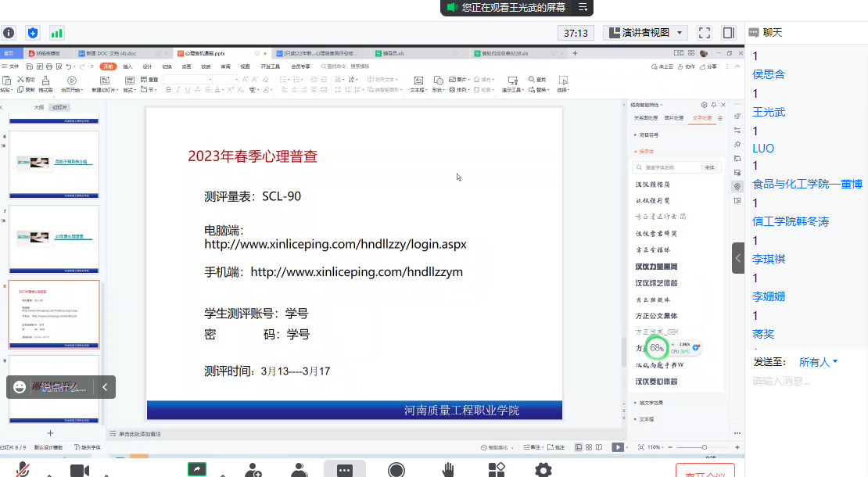This screenshot has height=477, width=868.
Task: Click the network signal bars icon
Action: [56, 33]
